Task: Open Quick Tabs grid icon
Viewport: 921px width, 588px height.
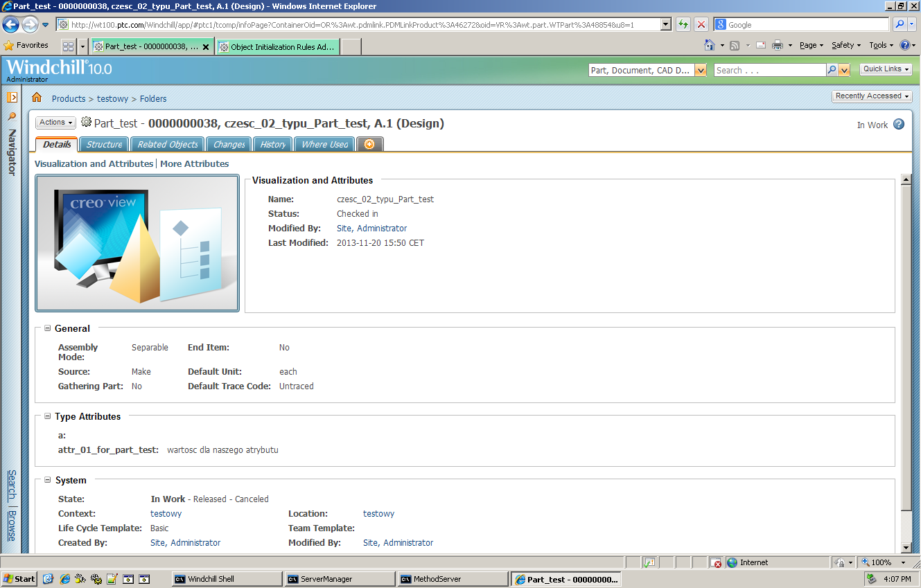Action: [68, 46]
